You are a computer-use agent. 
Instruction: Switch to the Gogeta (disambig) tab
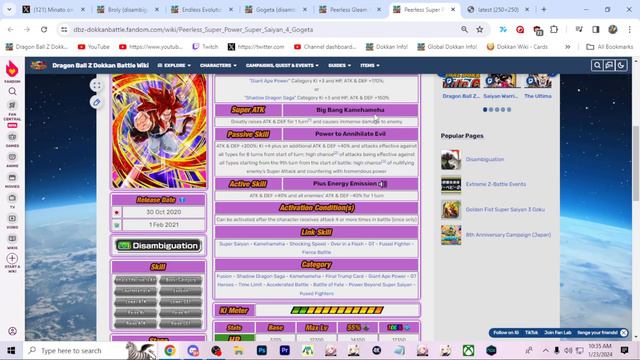(276, 9)
